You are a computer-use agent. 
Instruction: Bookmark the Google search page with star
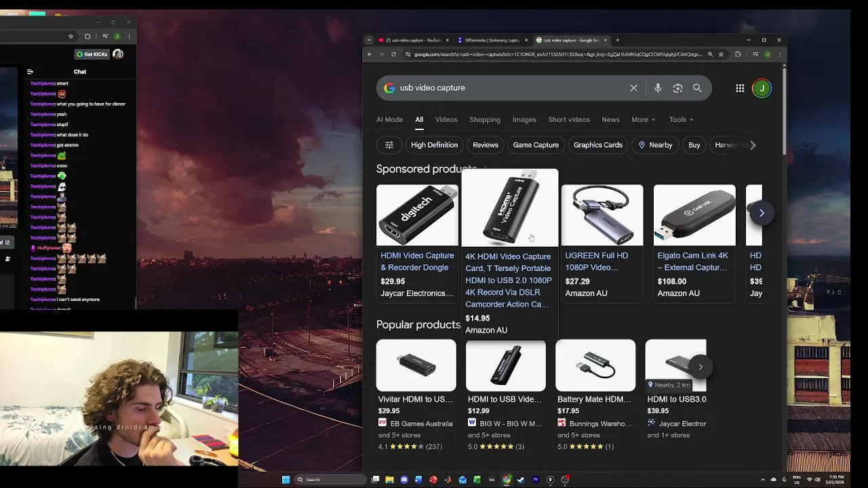(721, 54)
